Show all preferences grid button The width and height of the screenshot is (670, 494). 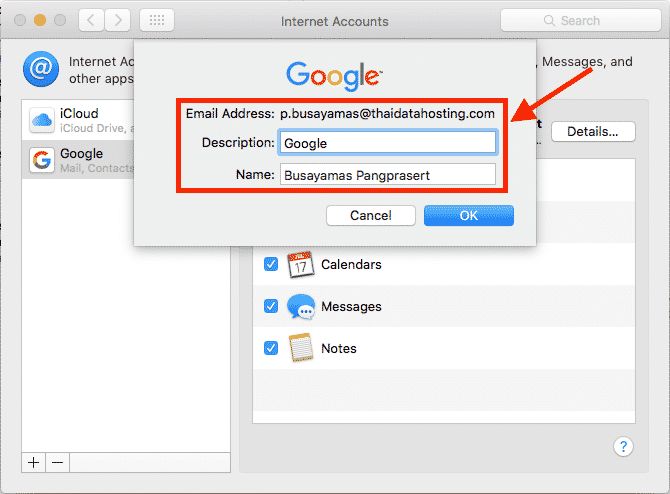tap(157, 20)
